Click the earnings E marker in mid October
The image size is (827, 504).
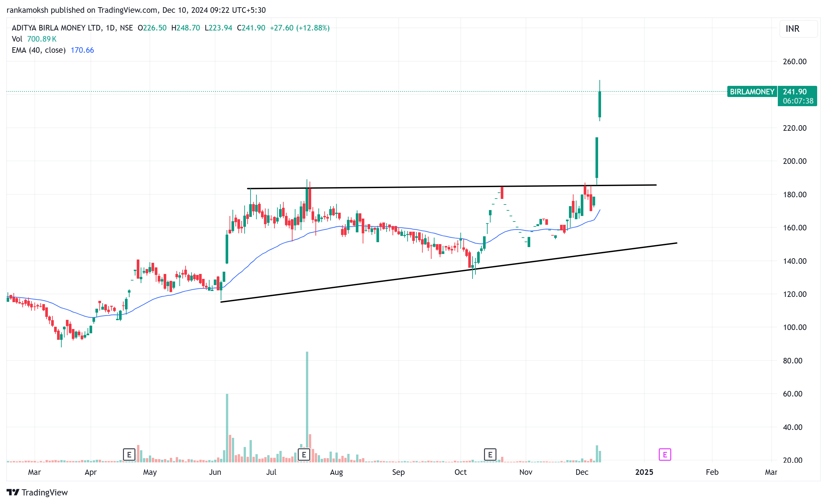point(490,455)
